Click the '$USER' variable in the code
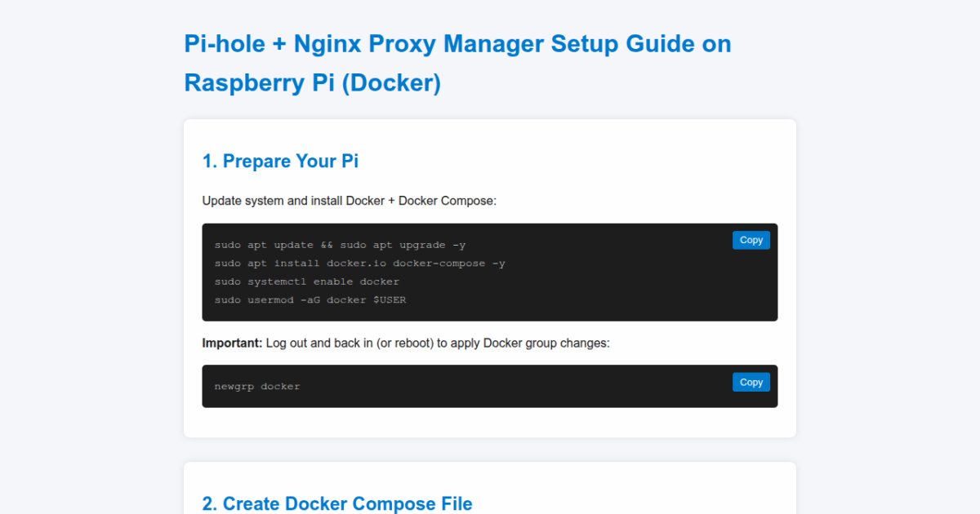 coord(390,300)
